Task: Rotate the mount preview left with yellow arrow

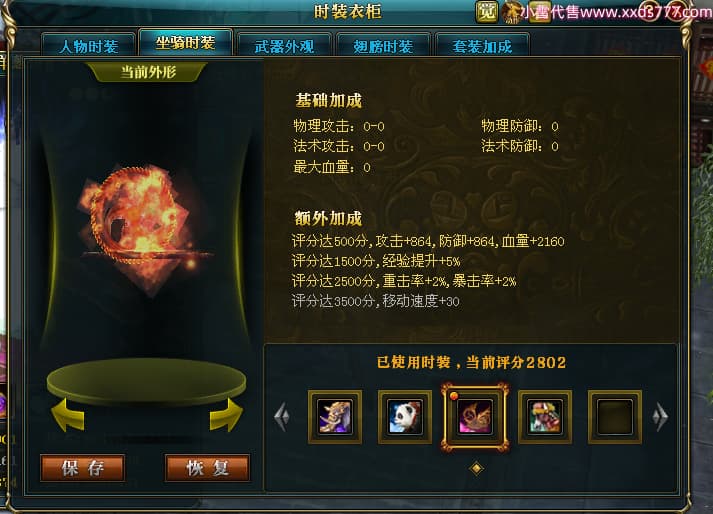Action: point(68,415)
